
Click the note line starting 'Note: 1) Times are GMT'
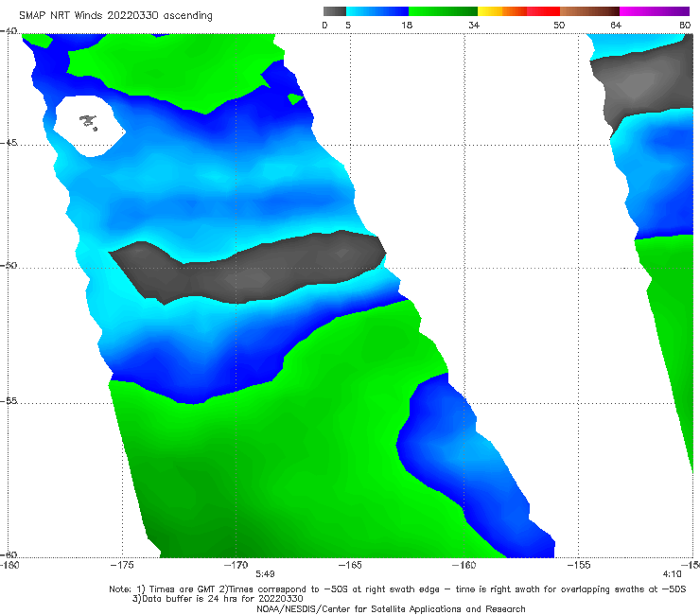click(x=397, y=589)
